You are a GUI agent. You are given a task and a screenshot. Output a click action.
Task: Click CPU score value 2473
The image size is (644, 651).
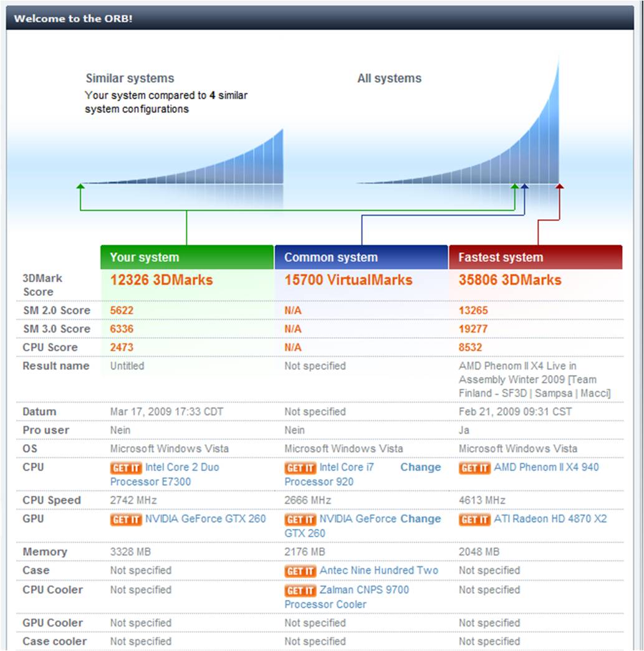[122, 347]
